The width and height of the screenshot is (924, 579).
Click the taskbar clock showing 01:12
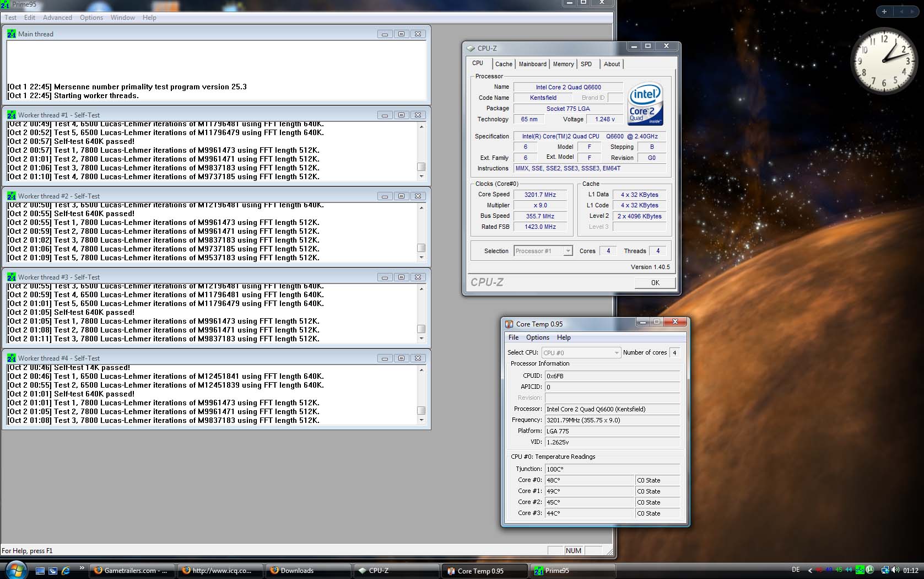911,571
